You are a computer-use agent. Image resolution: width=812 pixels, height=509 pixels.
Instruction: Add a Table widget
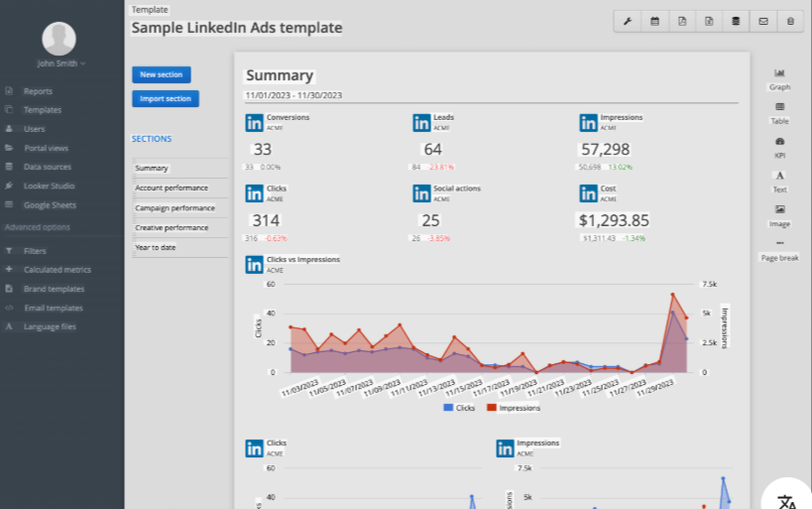[x=779, y=113]
